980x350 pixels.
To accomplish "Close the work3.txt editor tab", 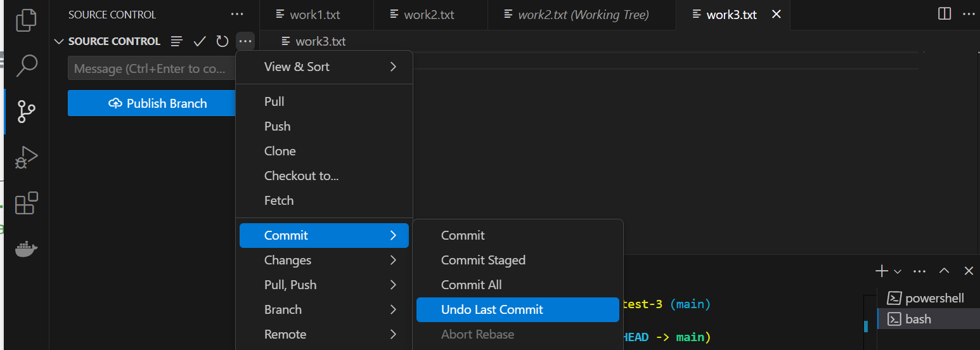I will (776, 14).
